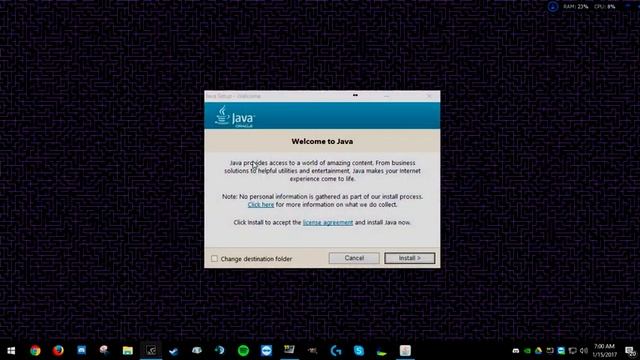Select the Java installer taskbar icon

coord(405,351)
